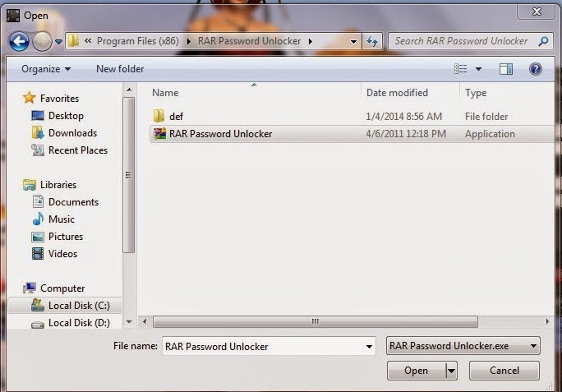Sort by Name column header
Screen dimensions: 562x392
click(x=165, y=93)
